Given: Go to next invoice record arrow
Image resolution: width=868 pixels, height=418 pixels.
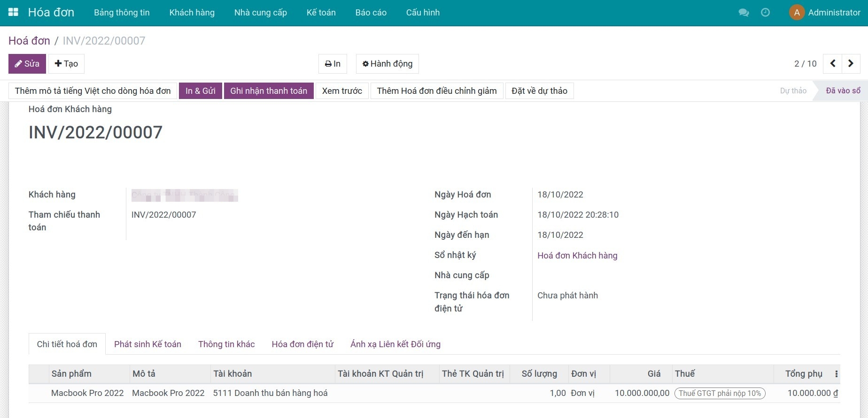Looking at the screenshot, I should 851,63.
